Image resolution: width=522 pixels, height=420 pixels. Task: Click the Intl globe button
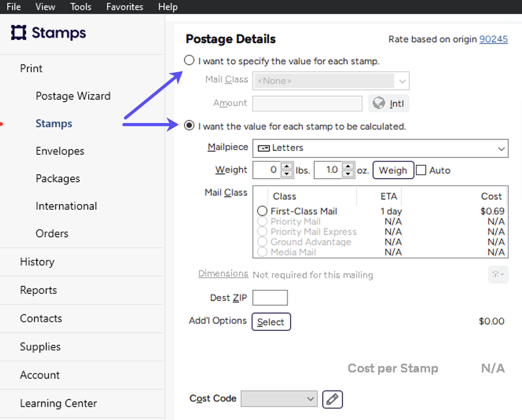[x=389, y=104]
